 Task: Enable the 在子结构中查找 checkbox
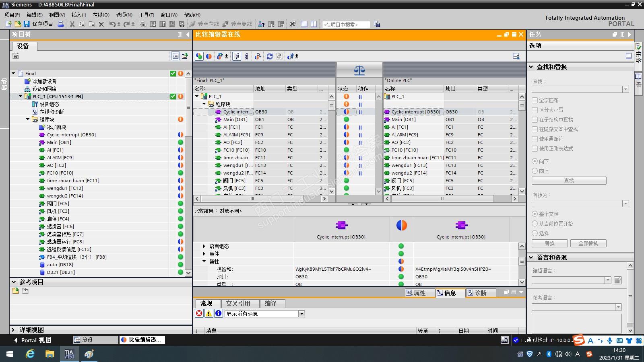click(535, 119)
